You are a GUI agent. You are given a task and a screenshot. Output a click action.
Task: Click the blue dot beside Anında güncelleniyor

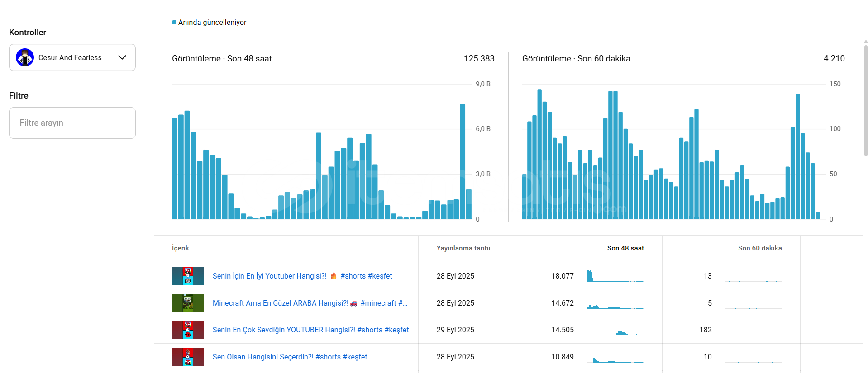coord(174,22)
